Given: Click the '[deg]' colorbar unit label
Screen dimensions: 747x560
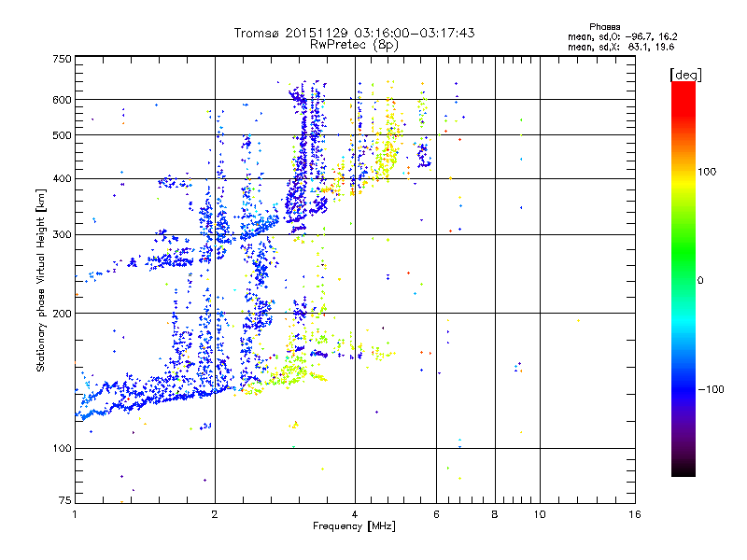Looking at the screenshot, I should (685, 75).
